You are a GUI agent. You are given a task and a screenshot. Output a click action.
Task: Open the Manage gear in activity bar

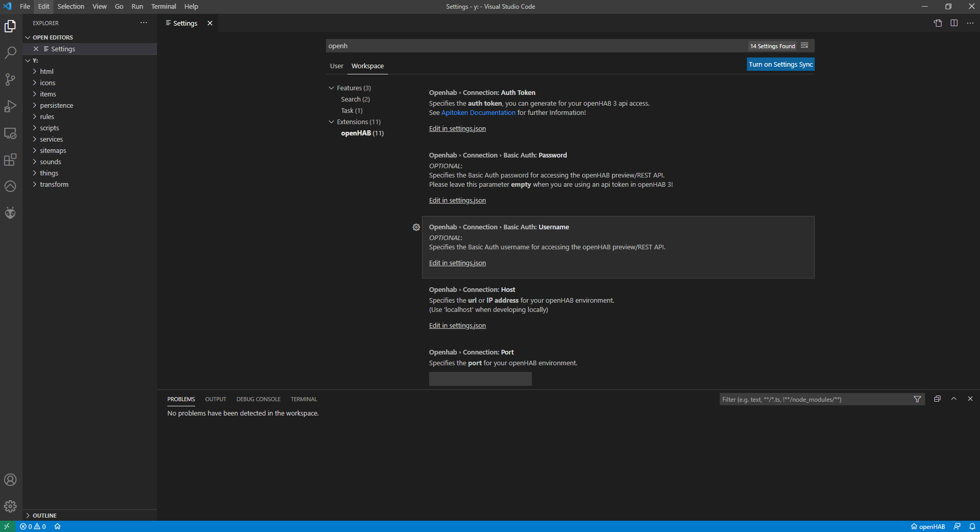[x=10, y=506]
